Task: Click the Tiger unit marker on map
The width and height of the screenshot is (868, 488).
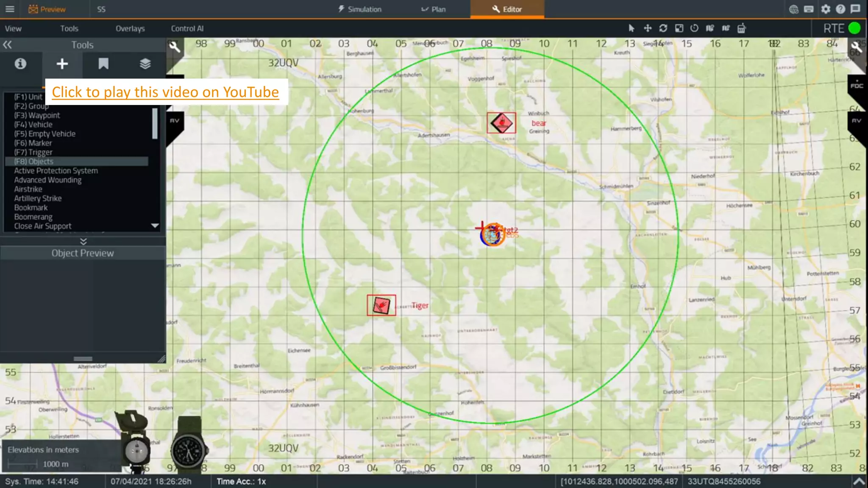Action: point(381,305)
